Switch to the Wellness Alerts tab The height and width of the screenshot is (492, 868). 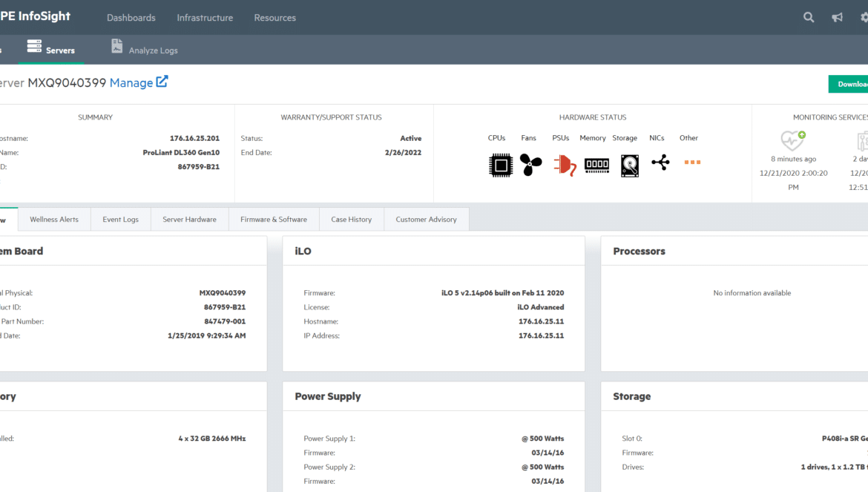[54, 219]
